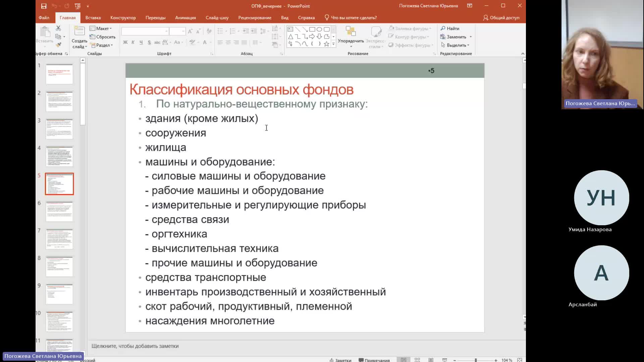Toggle italic (К) formatting

133,42
